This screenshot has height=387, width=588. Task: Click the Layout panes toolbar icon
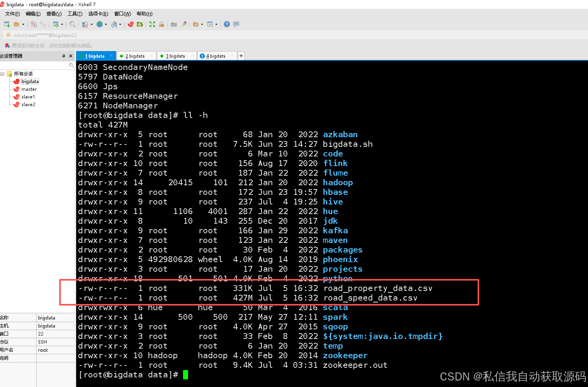point(210,24)
